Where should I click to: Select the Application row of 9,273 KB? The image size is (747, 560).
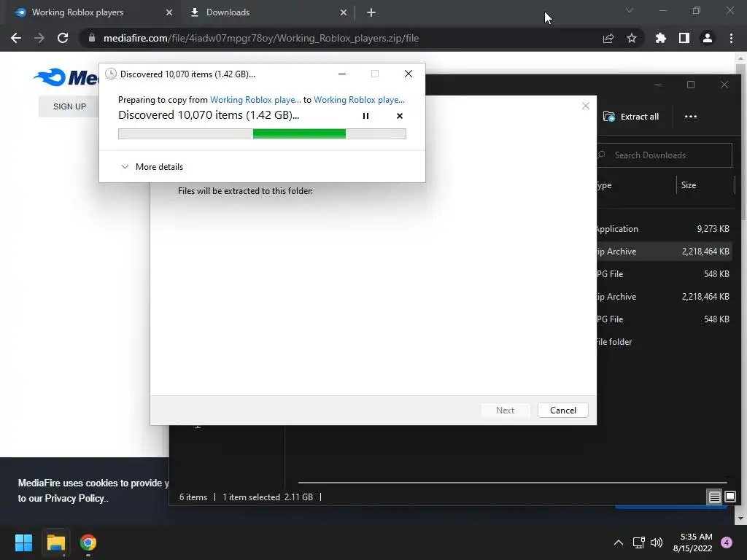[664, 228]
